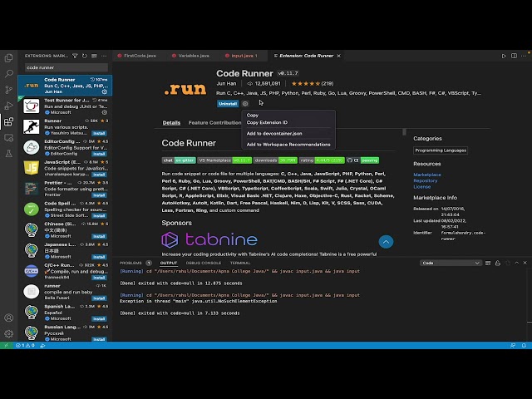The width and height of the screenshot is (532, 399).
Task: Install the Code Spell Checker extension
Action: coord(99,216)
